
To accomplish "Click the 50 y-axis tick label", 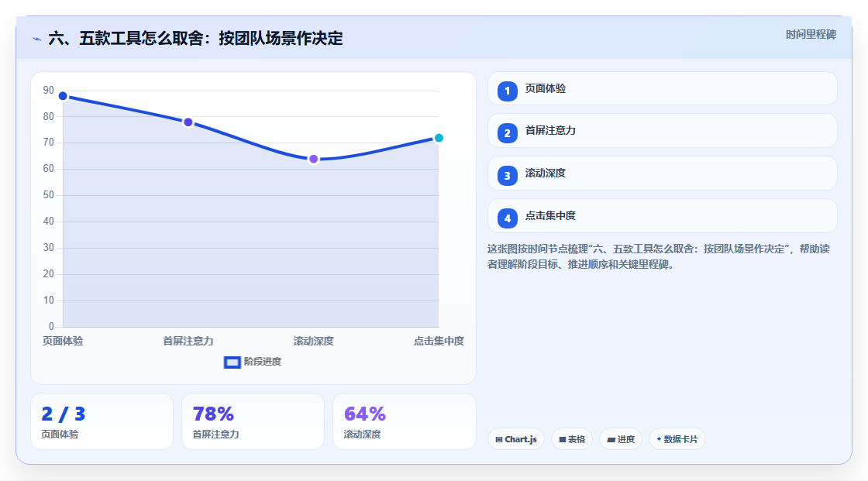I will [x=49, y=195].
